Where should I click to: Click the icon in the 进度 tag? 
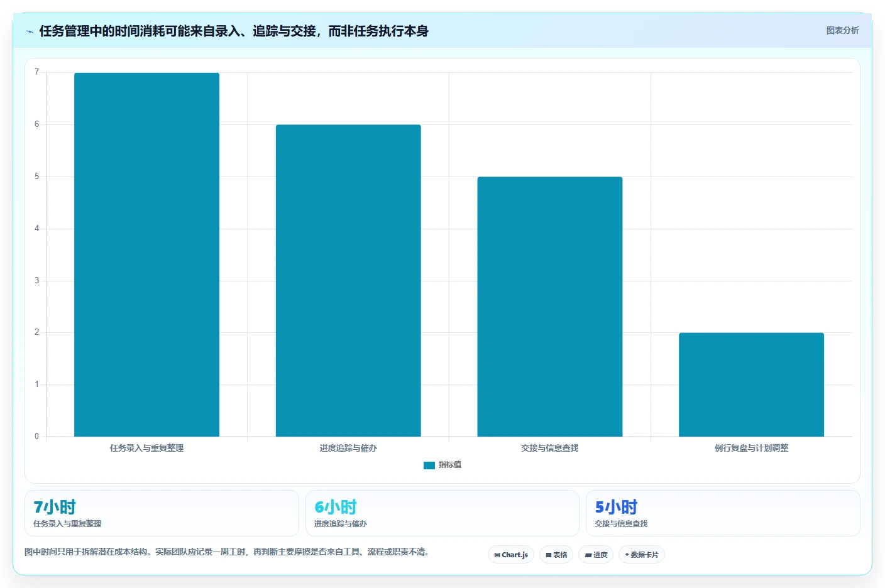click(588, 555)
